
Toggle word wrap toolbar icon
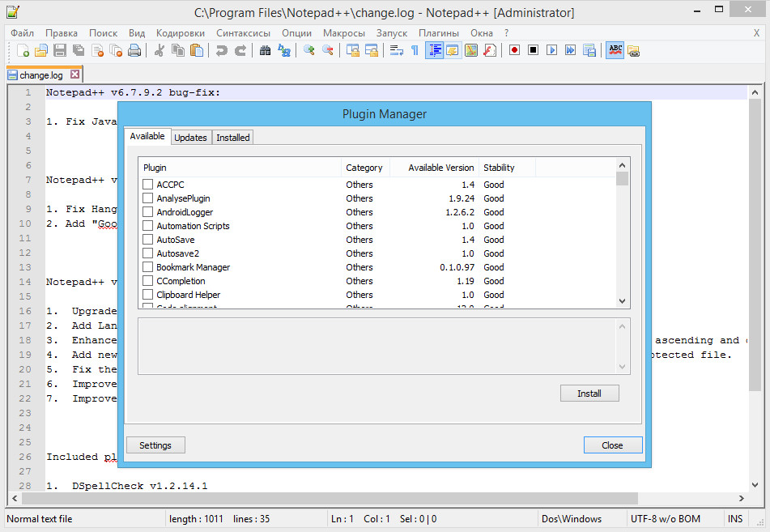396,50
